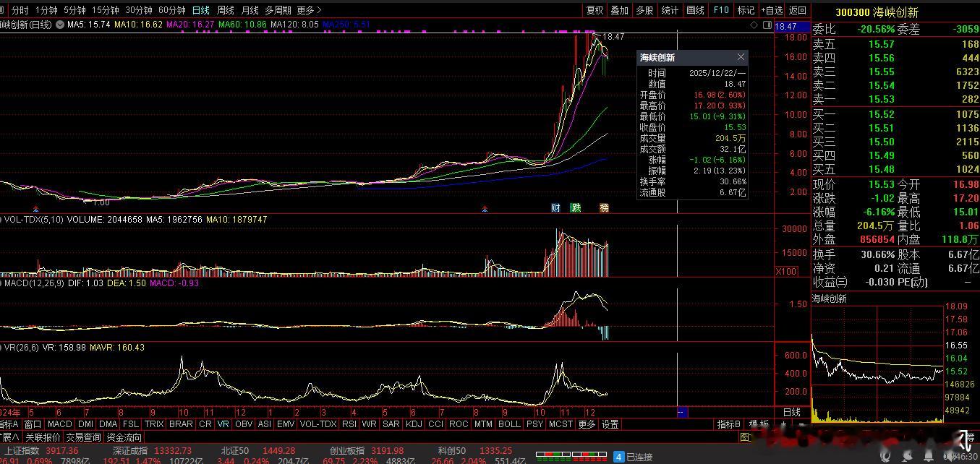Open the 多周期 multi-period view

tap(278, 10)
